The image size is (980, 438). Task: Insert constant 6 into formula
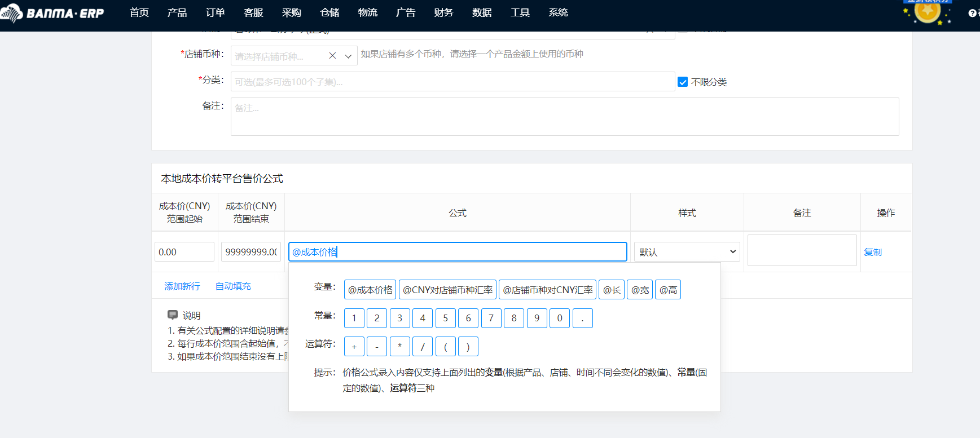468,318
